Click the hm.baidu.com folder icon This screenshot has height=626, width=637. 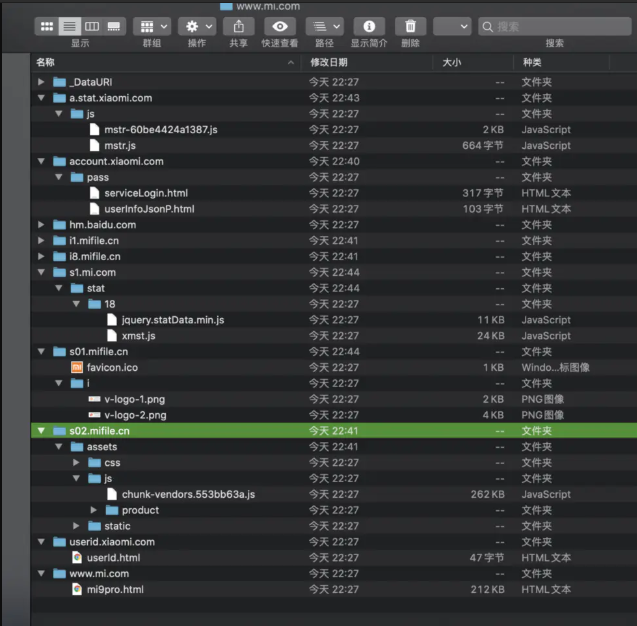tap(59, 225)
